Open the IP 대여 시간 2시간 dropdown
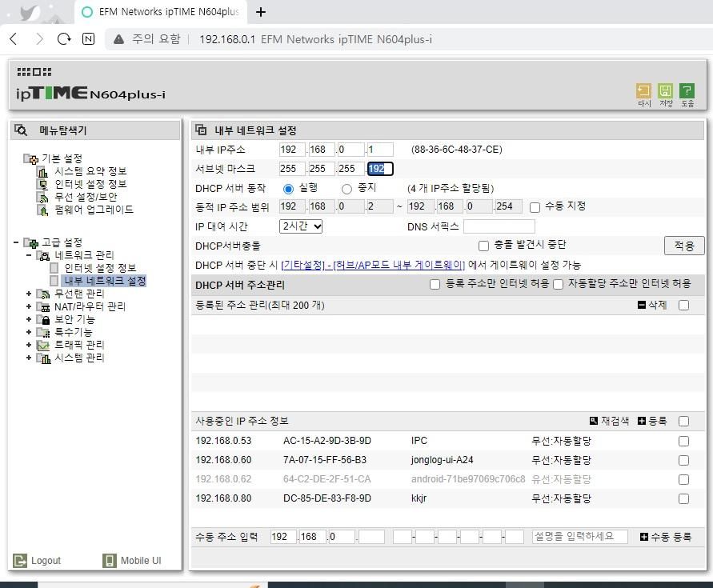 (301, 226)
